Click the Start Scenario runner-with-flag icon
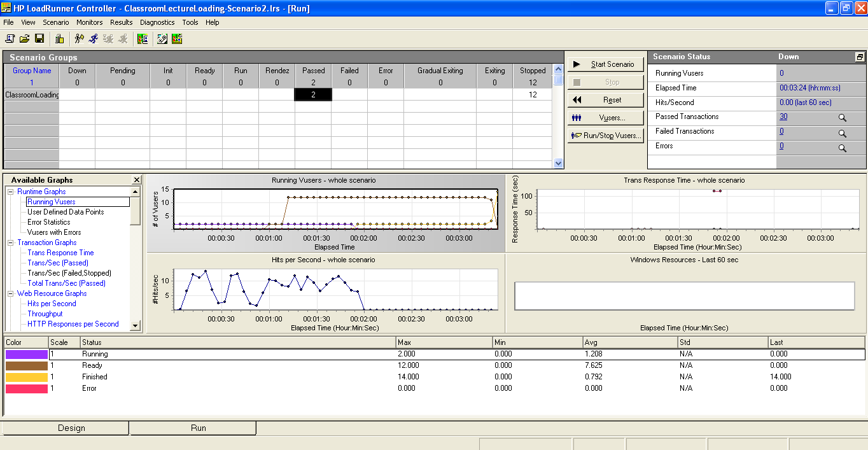The height and width of the screenshot is (450, 868). point(79,38)
